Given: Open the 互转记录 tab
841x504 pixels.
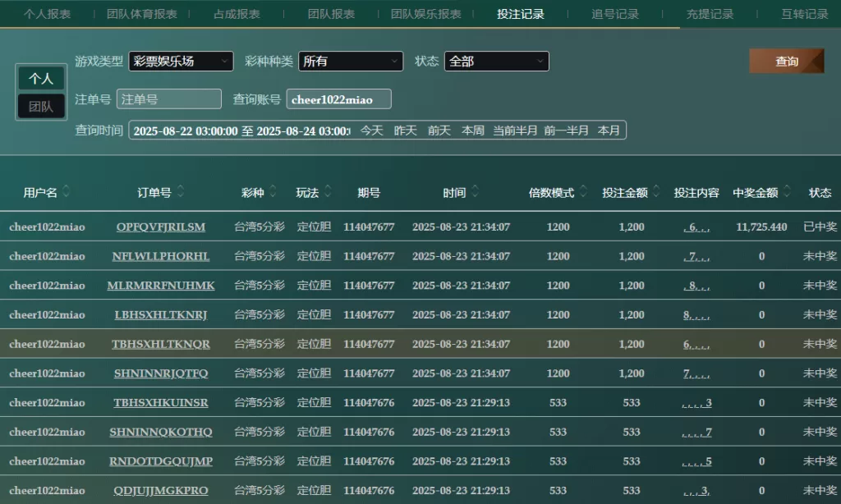Looking at the screenshot, I should coord(805,14).
